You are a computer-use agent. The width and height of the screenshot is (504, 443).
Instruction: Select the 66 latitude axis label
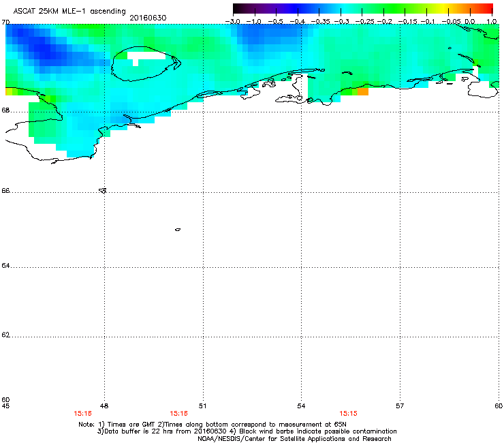[5, 191]
